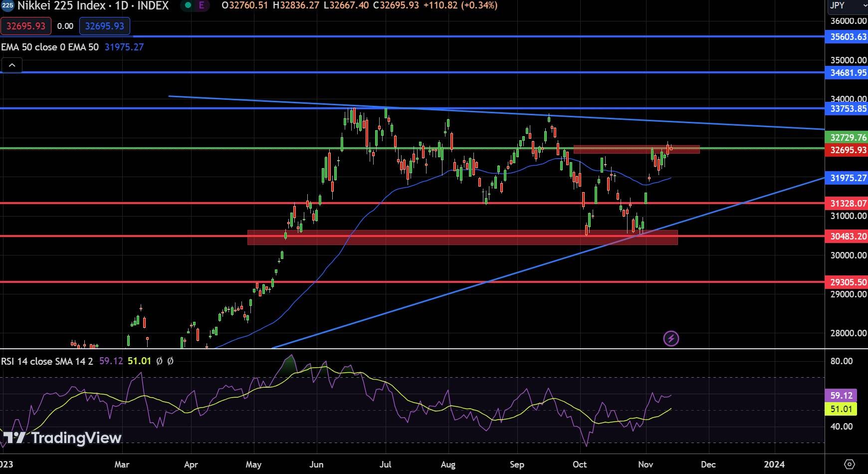
Task: Click the red current price label 32695.93 on axis
Action: (847, 150)
